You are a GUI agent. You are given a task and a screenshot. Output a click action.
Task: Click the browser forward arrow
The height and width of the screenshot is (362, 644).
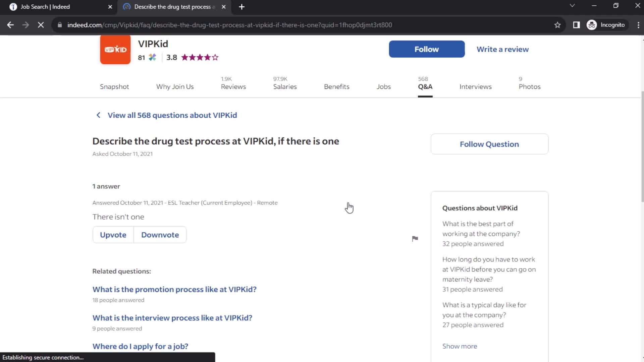pos(25,25)
